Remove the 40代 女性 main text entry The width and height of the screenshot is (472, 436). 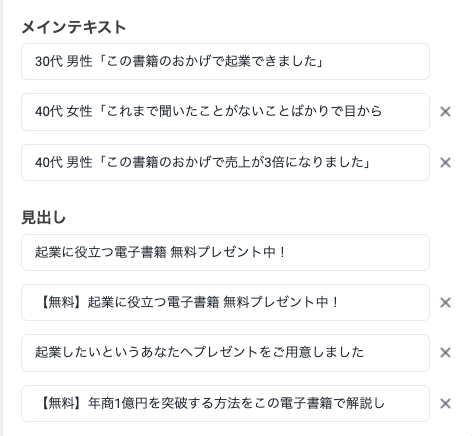(x=445, y=112)
